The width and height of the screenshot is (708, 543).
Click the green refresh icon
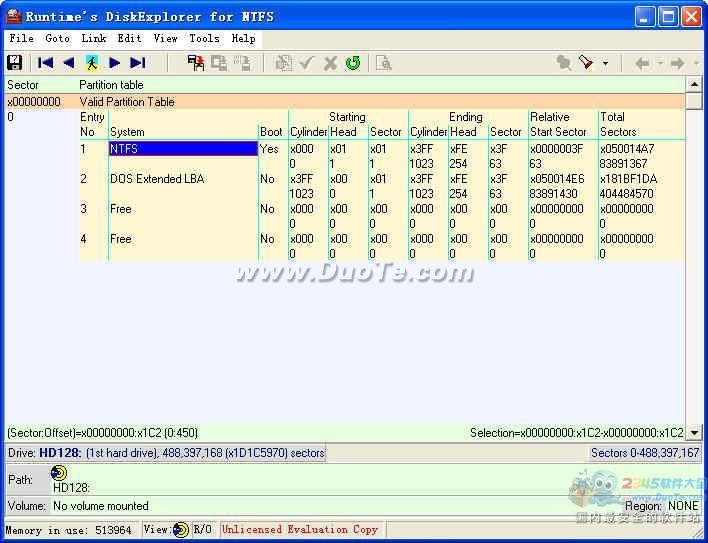click(x=353, y=63)
